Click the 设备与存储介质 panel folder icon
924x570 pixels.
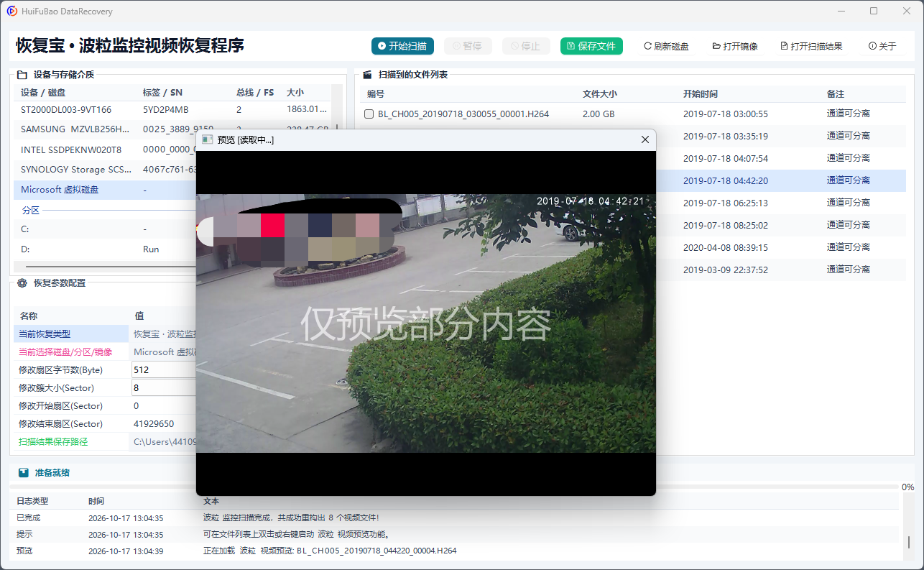[x=22, y=74]
